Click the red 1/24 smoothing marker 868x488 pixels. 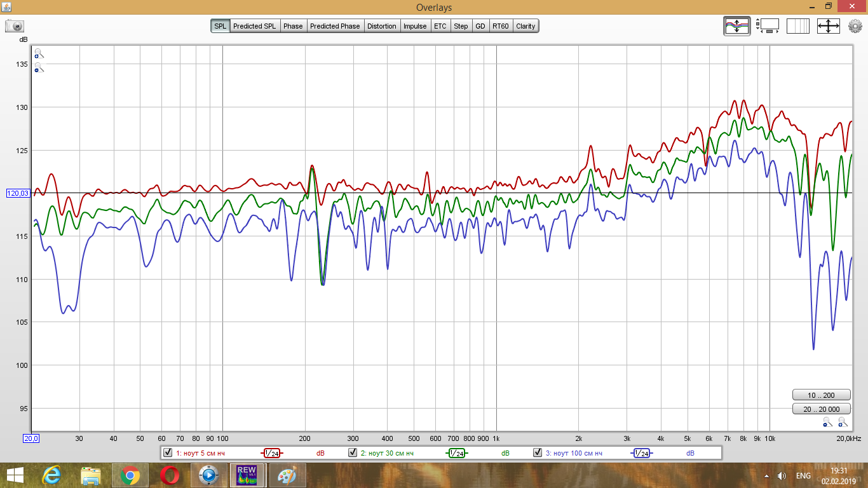[x=271, y=453]
